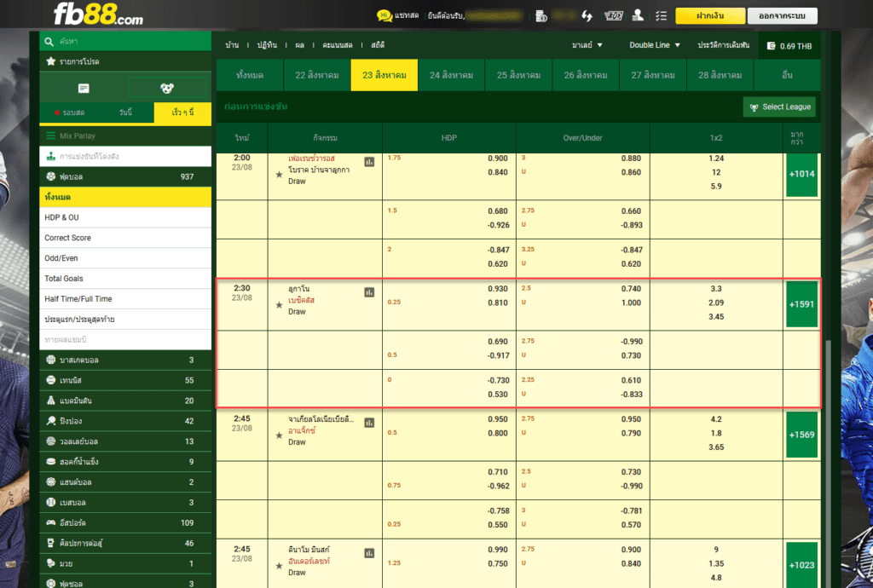Open the สถิติ statistics link
The image size is (873, 588).
[x=378, y=45]
